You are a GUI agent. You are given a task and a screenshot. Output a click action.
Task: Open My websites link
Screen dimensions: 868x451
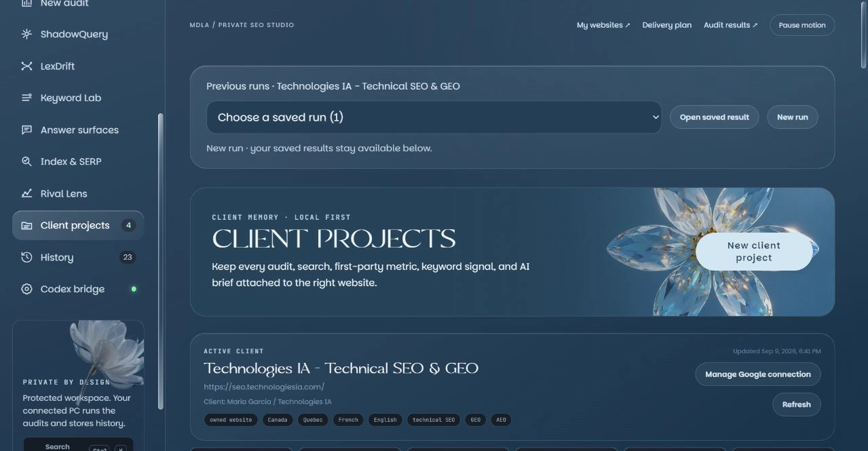(603, 25)
